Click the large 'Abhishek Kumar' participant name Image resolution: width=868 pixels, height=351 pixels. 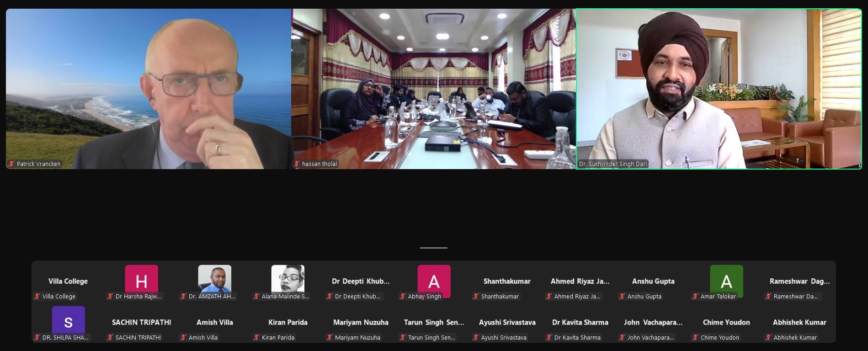799,322
